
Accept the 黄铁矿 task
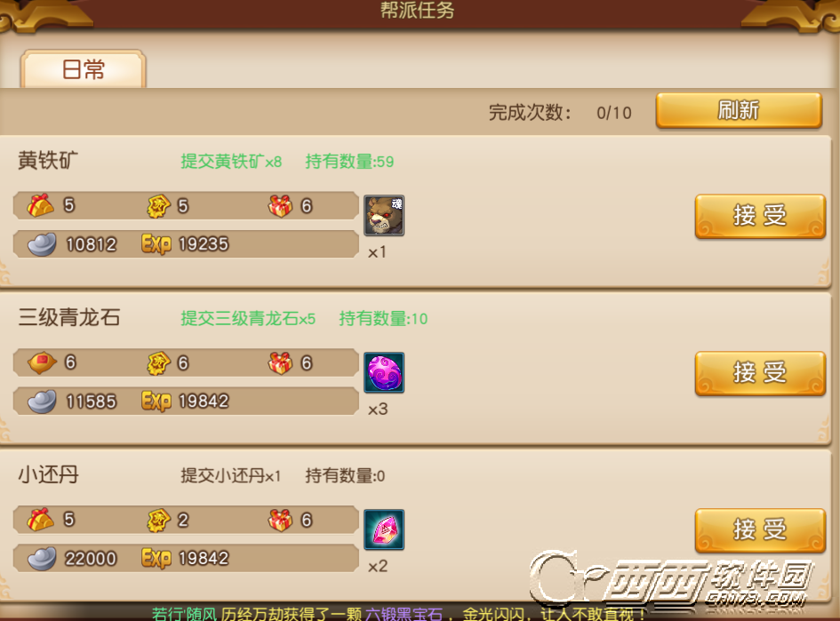pyautogui.click(x=760, y=216)
